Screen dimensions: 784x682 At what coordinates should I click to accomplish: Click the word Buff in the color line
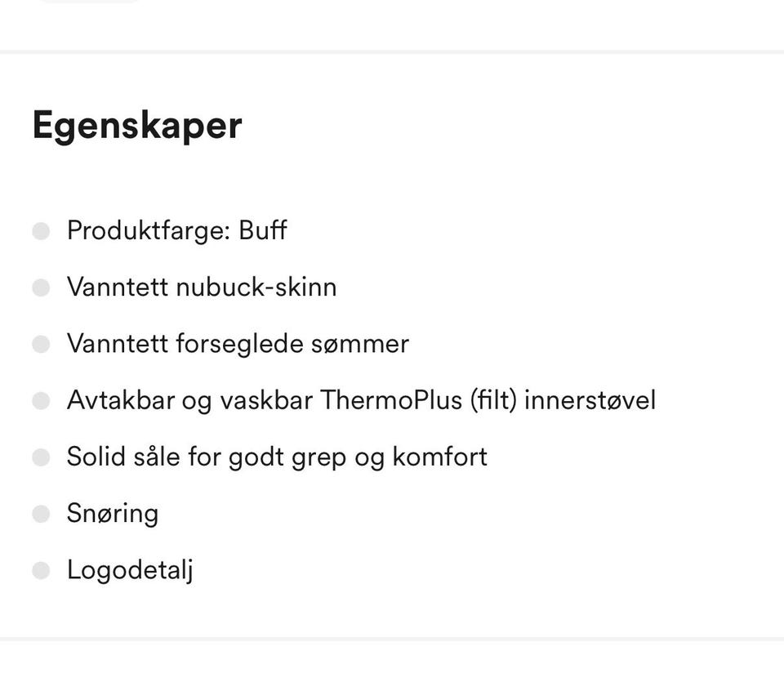[263, 230]
